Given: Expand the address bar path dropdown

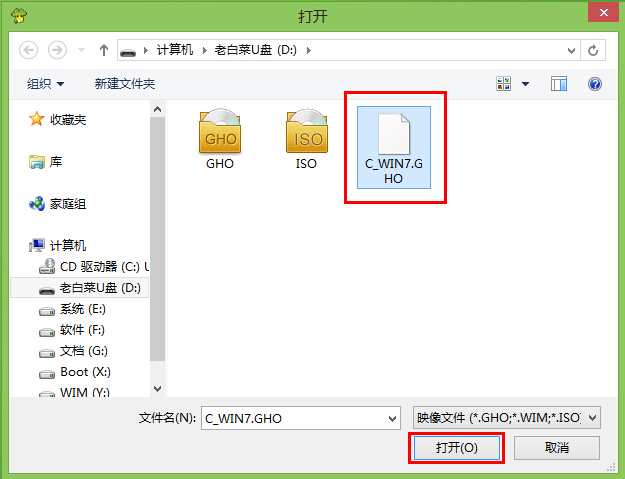Looking at the screenshot, I should point(571,51).
